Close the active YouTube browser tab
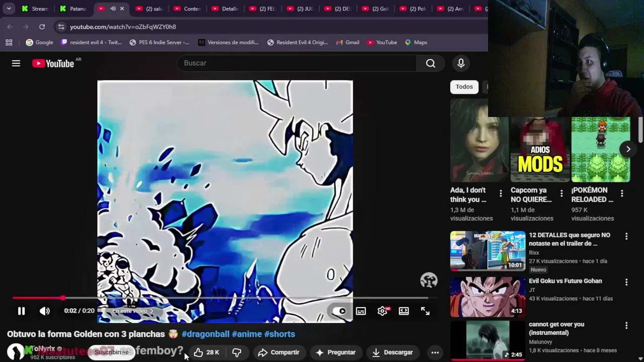644x362 pixels. [x=122, y=9]
